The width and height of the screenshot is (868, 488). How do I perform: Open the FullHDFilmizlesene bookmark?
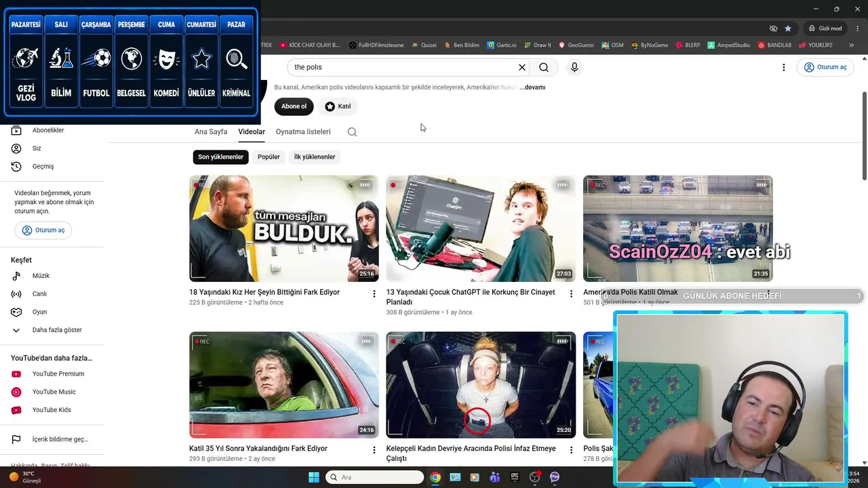click(x=376, y=45)
